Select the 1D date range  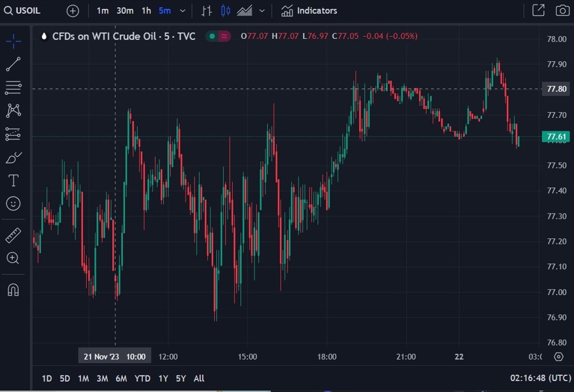(x=47, y=379)
